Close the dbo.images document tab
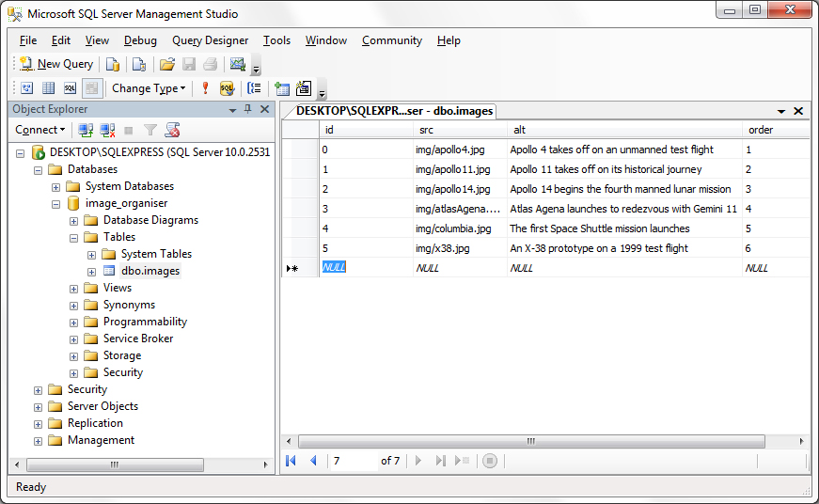Image resolution: width=819 pixels, height=504 pixels. click(x=798, y=111)
